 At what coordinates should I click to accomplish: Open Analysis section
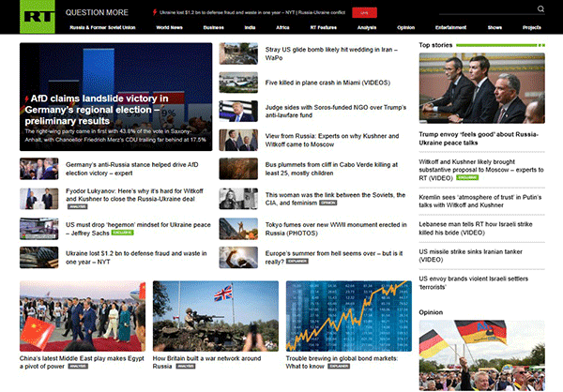pos(367,27)
